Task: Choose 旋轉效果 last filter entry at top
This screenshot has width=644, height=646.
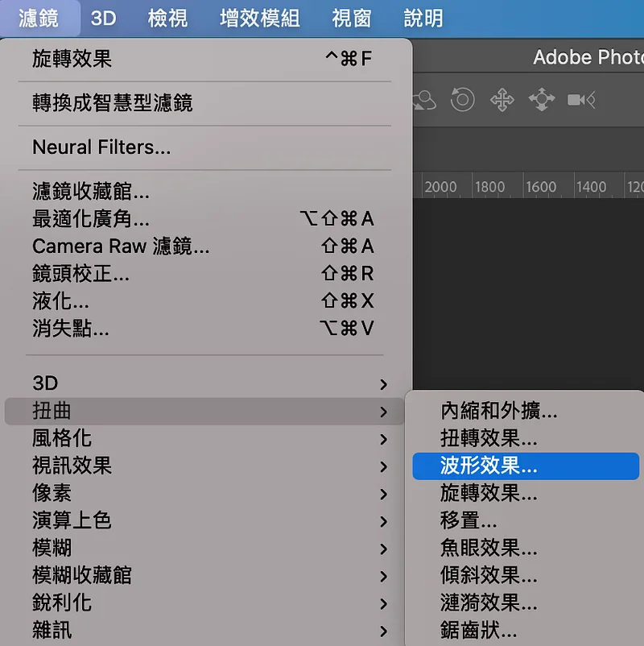Action: 204,59
